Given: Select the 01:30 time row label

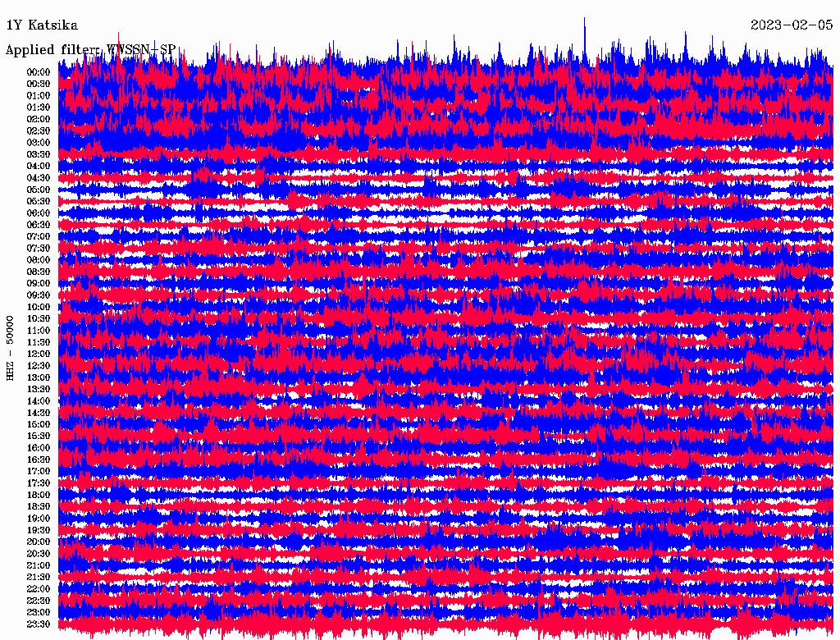Looking at the screenshot, I should coord(39,107).
